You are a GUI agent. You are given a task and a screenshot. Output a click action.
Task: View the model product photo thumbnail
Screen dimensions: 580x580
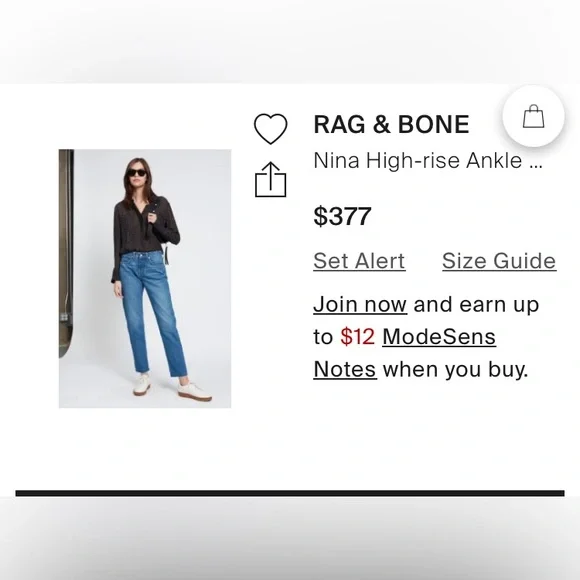coord(145,279)
